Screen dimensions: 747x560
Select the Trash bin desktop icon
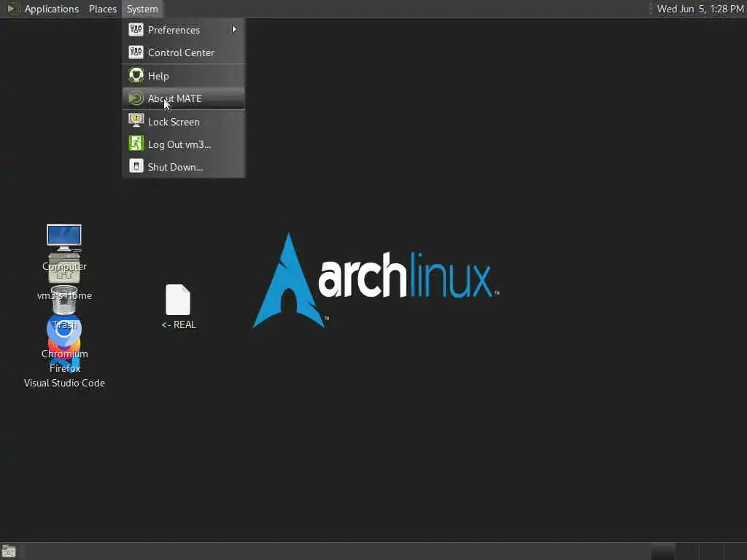64,300
